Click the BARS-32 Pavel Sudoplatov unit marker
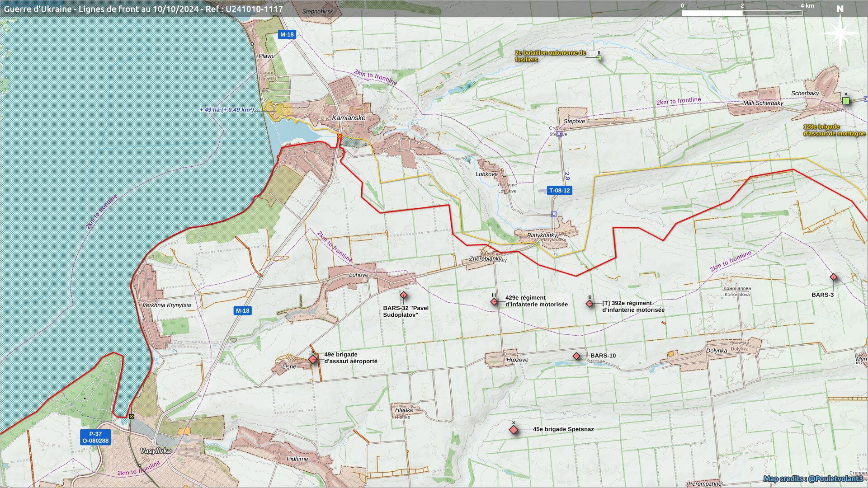868x488 pixels. click(404, 295)
